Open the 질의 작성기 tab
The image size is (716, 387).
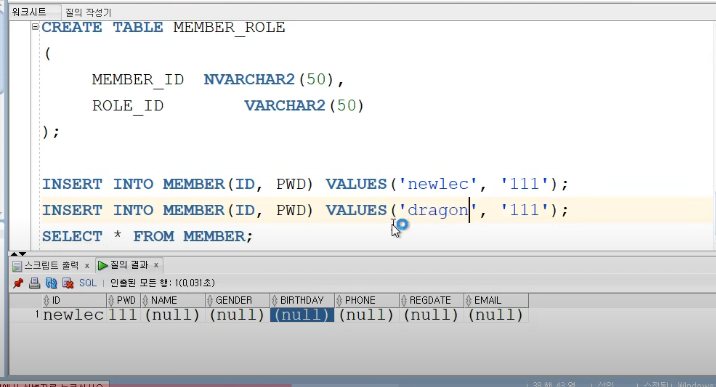[x=88, y=12]
